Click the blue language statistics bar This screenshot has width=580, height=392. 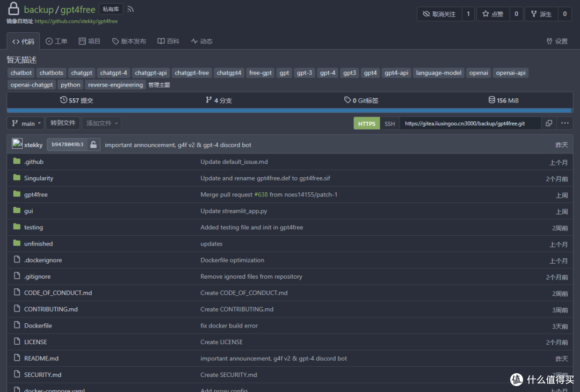pyautogui.click(x=289, y=111)
